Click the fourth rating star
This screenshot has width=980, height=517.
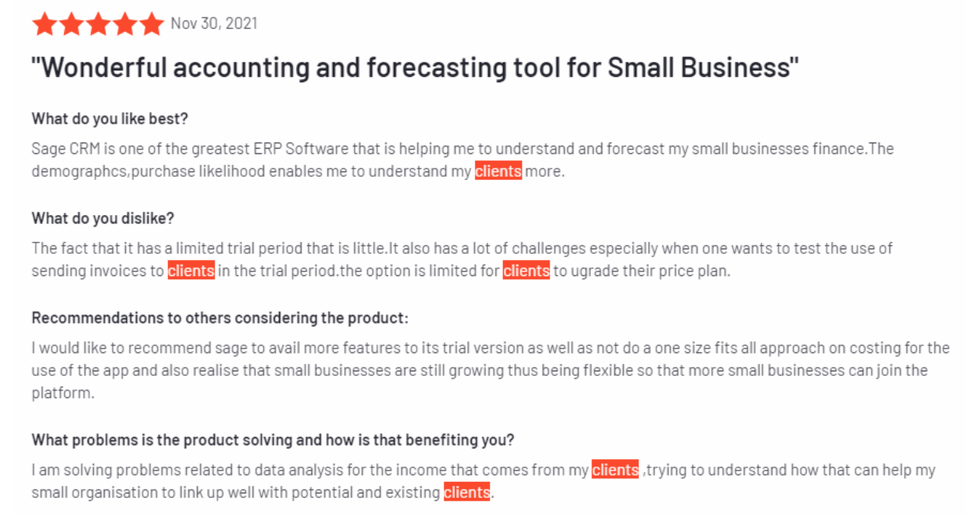tap(124, 24)
